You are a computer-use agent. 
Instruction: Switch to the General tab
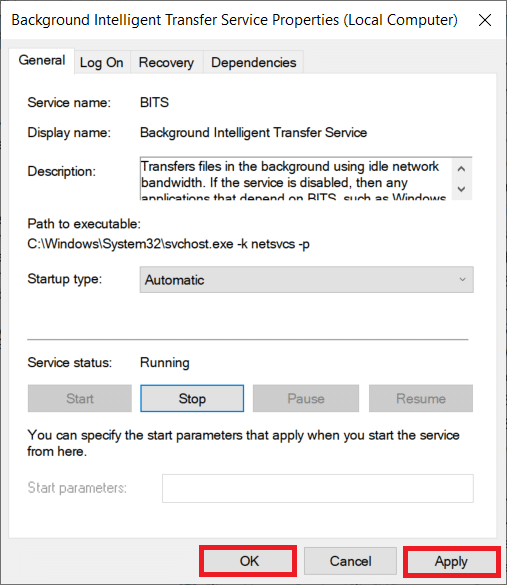(x=42, y=61)
